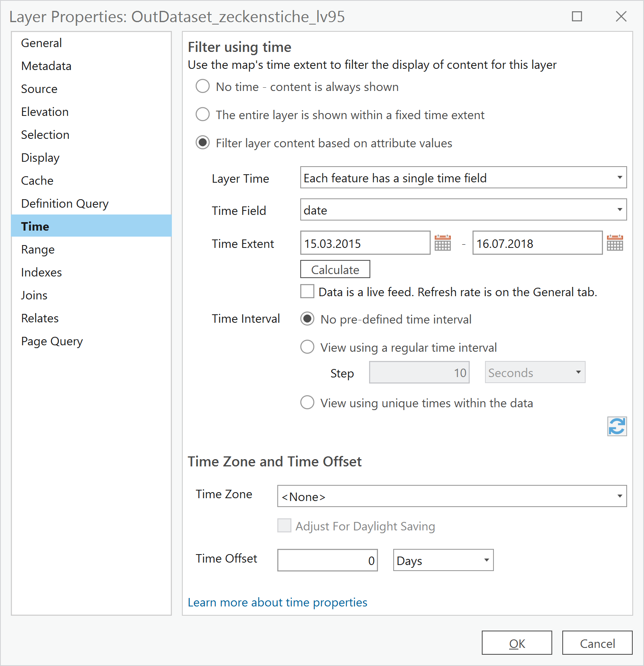
Task: Select 'View using unique times' option
Action: 308,402
